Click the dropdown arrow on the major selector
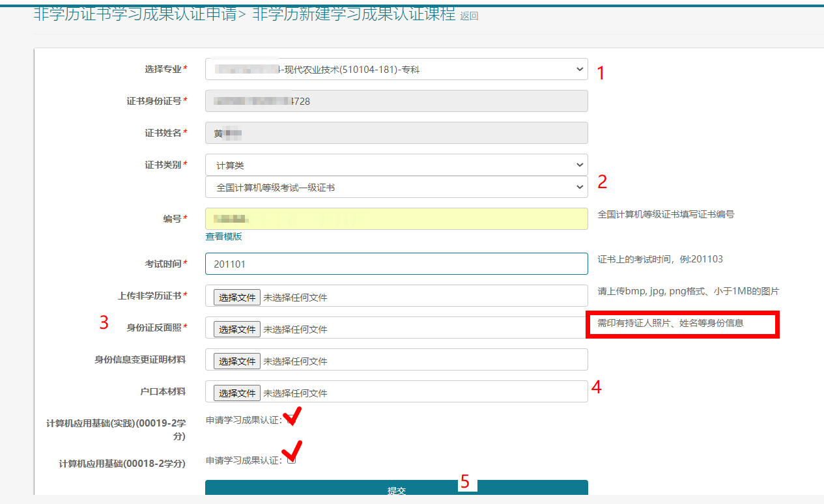Image resolution: width=824 pixels, height=504 pixels. point(578,69)
